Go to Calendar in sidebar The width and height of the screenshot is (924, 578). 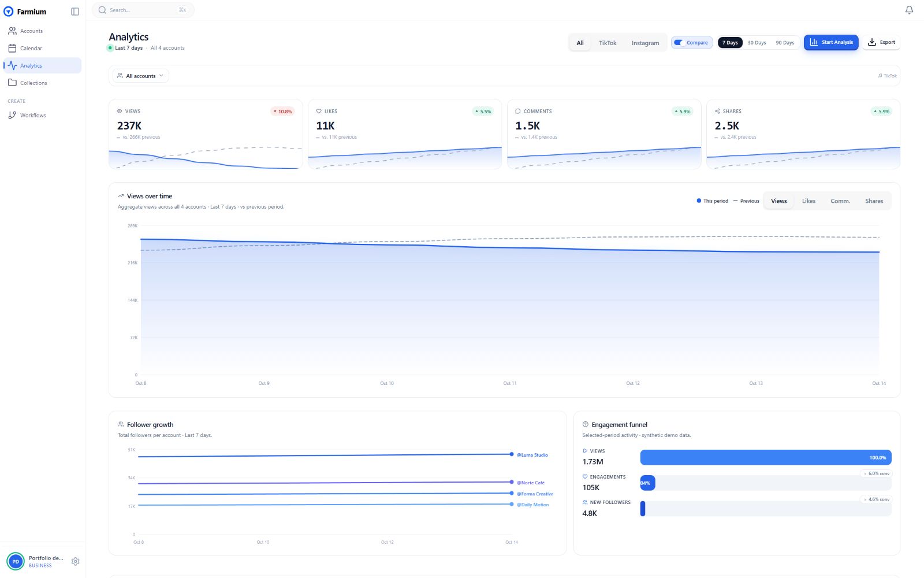pos(42,49)
